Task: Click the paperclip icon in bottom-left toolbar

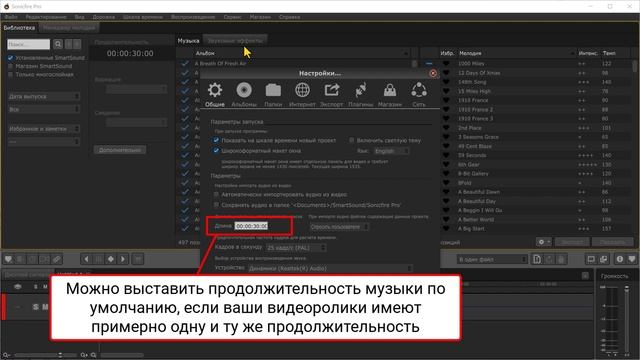Action: point(57,259)
